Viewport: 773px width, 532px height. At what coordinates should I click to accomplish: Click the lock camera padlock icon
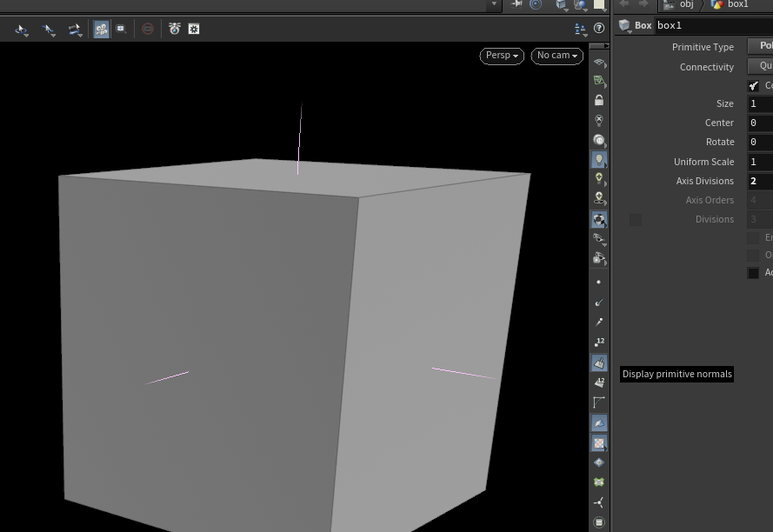point(599,100)
